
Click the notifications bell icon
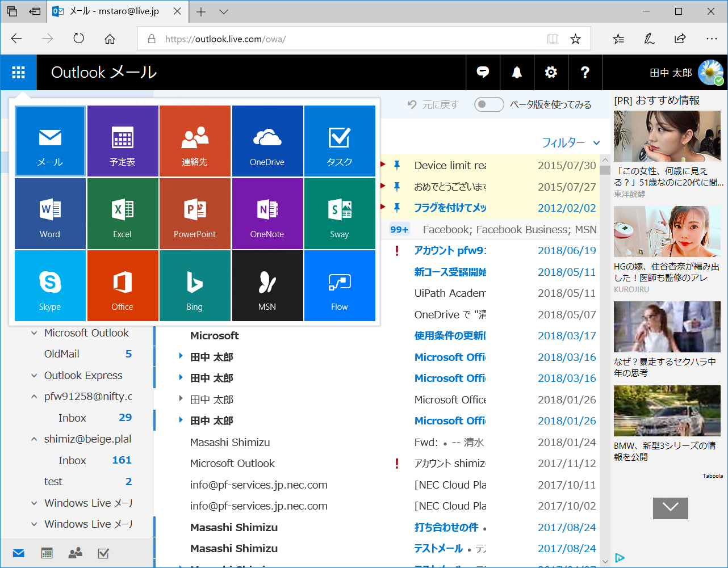tap(516, 72)
